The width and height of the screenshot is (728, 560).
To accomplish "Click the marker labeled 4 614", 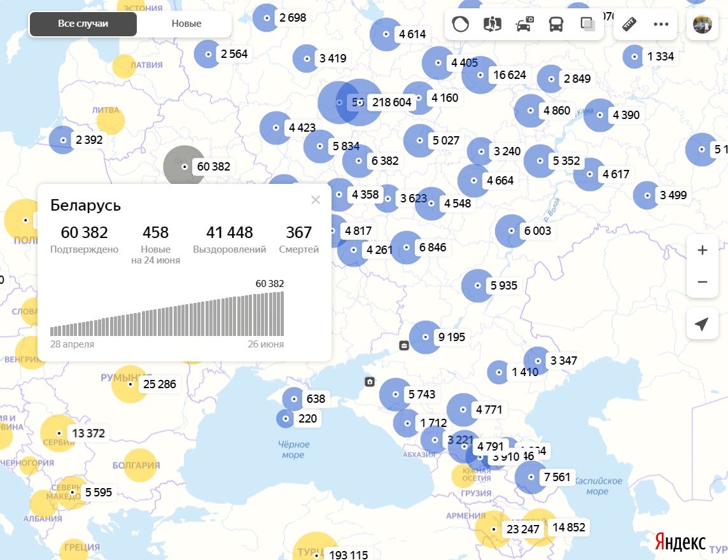I will click(x=386, y=34).
